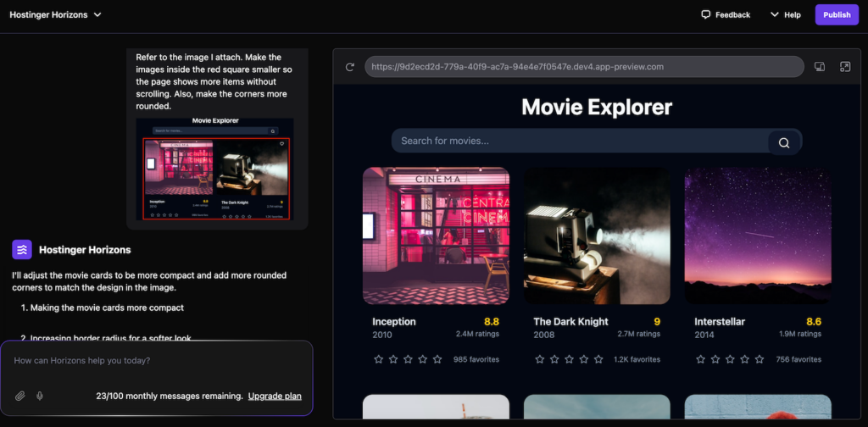Reload the app preview

click(x=349, y=67)
